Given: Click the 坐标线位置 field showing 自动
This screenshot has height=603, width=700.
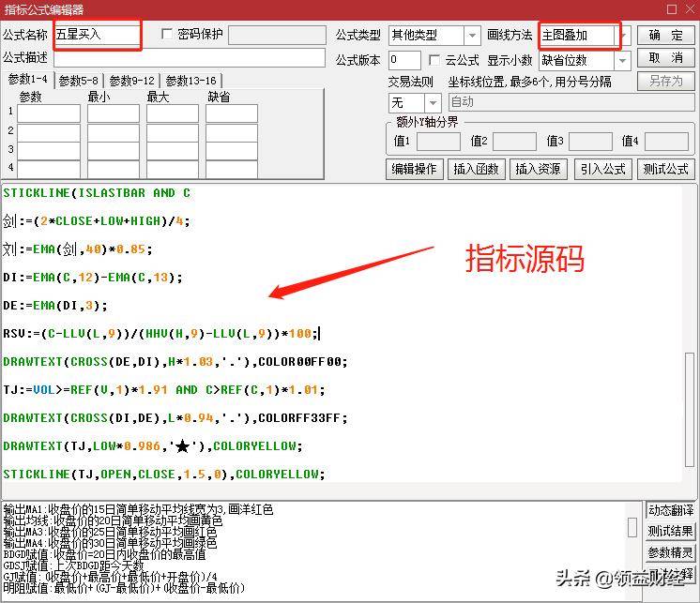Looking at the screenshot, I should click(571, 102).
